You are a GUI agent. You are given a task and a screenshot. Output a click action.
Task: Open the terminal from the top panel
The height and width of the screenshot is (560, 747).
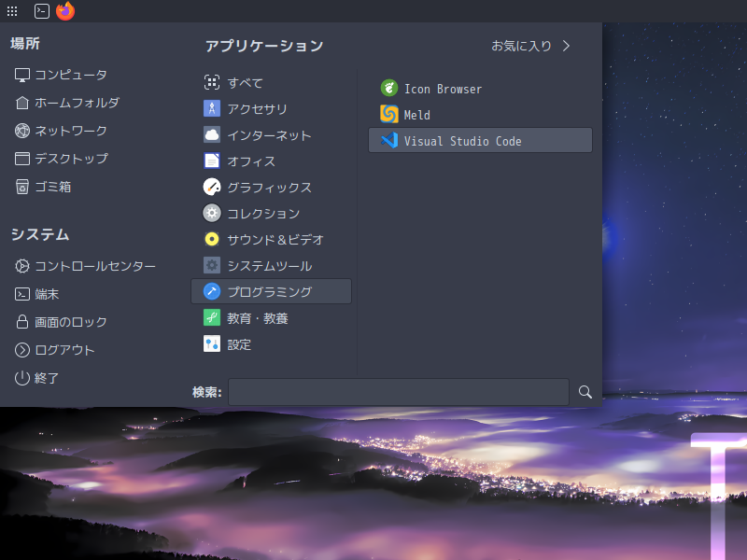[x=40, y=11]
